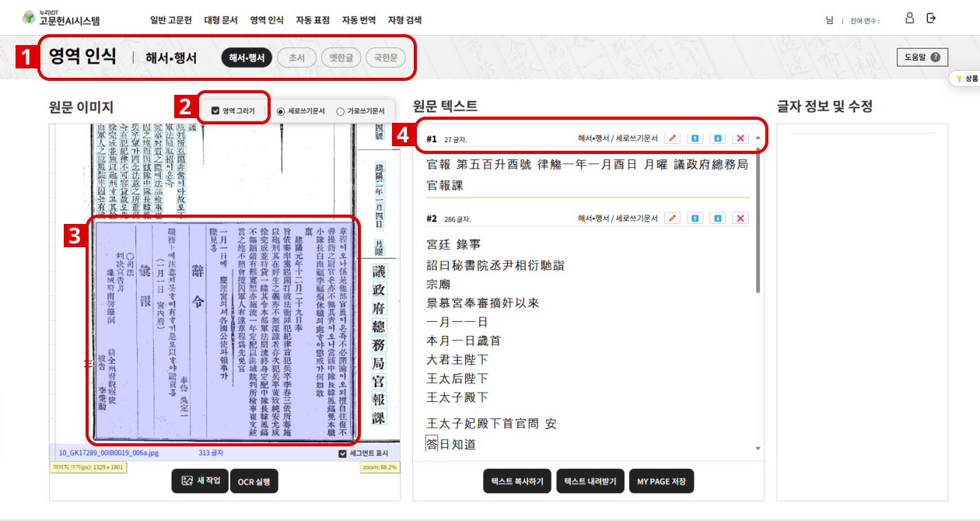Viewport: 980px width, 521px height.
Task: Edit segment #2 with the pencil icon
Action: (672, 219)
